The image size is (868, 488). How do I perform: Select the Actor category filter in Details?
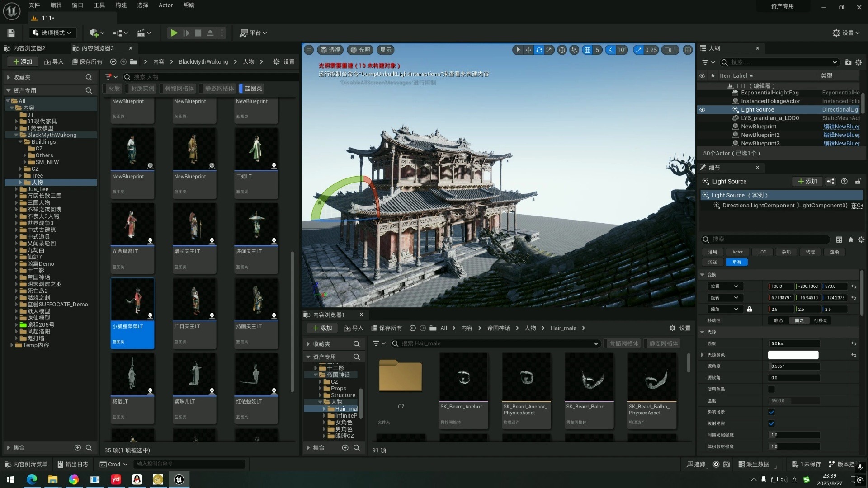[737, 252]
